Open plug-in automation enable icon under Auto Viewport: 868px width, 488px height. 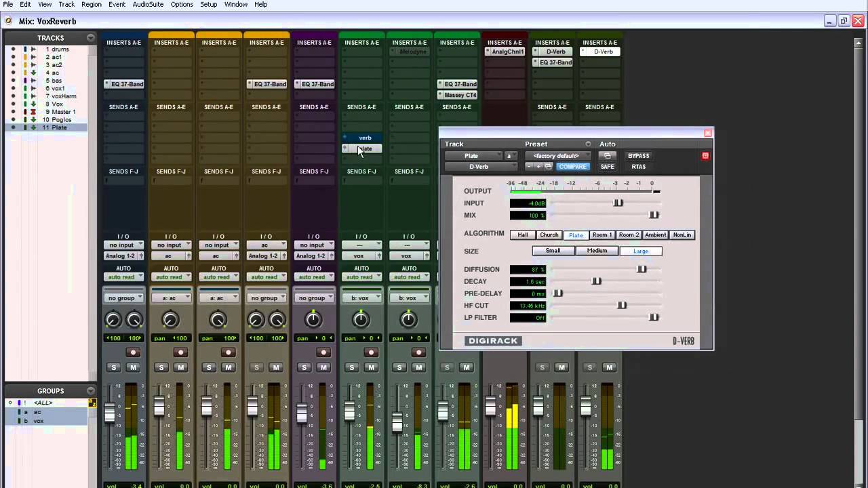pos(607,156)
